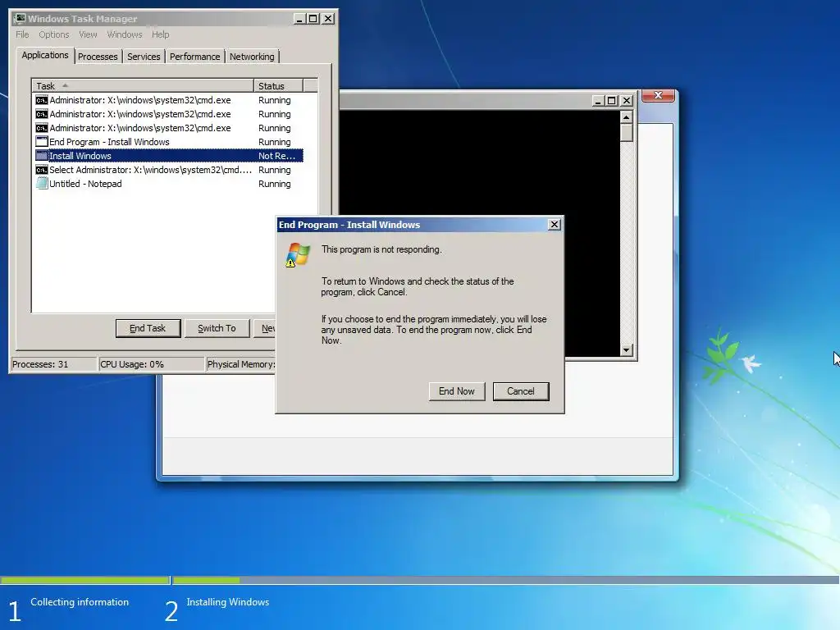
Task: Switch to the Services tab
Action: click(144, 57)
